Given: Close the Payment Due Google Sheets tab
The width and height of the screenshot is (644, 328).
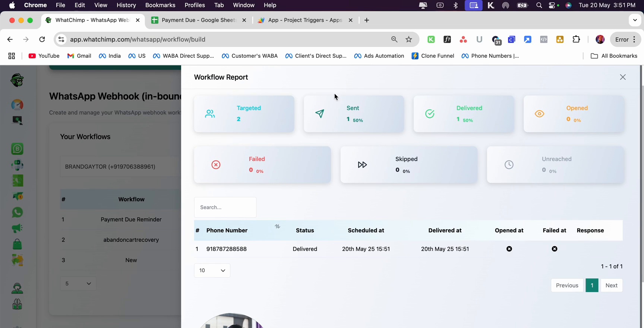Looking at the screenshot, I should coord(244,20).
